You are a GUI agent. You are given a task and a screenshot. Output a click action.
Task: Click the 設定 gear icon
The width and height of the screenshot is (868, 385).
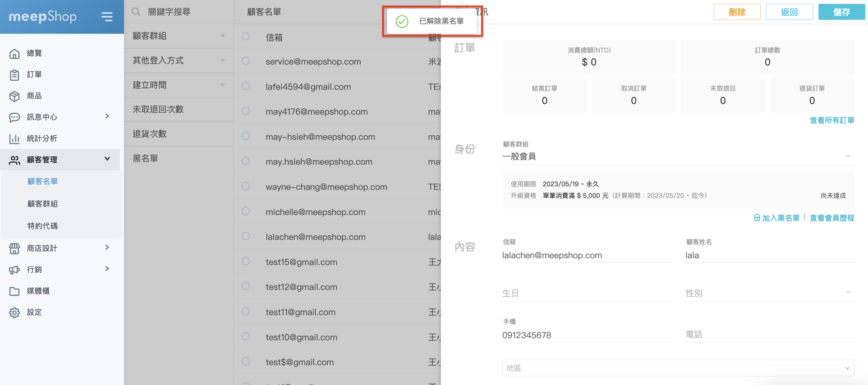point(14,312)
